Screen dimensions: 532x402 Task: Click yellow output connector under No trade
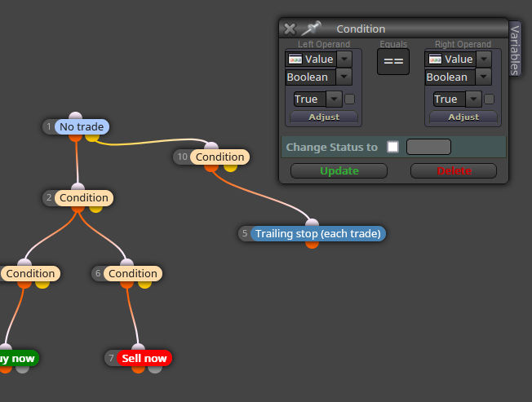pyautogui.click(x=92, y=137)
